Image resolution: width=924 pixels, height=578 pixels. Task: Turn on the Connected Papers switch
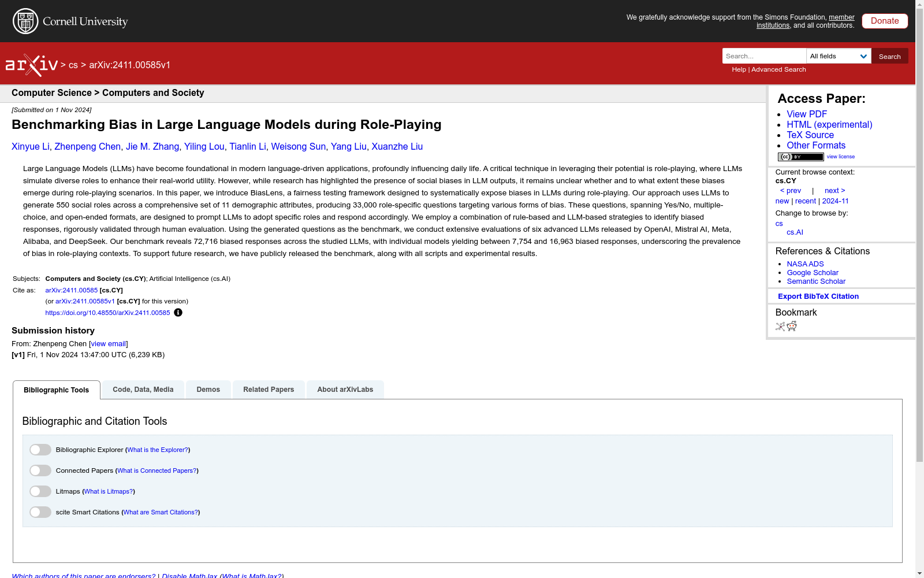(40, 470)
